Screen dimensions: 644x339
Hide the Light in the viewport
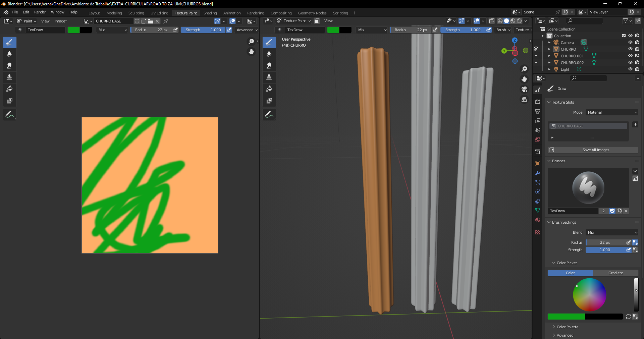630,69
